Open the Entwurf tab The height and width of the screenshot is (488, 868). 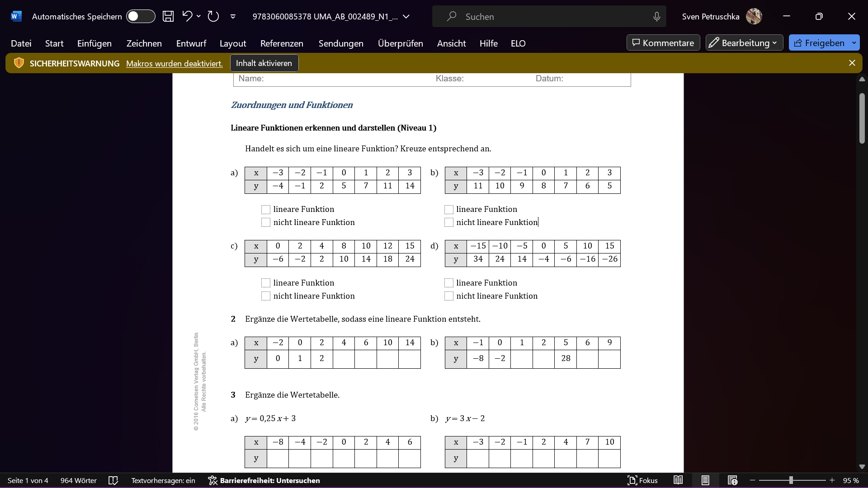tap(191, 43)
